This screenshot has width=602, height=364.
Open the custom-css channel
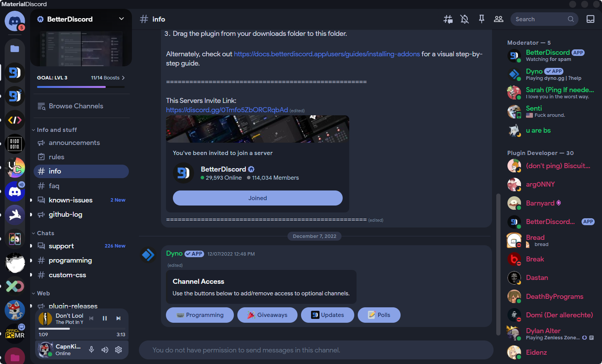click(81, 275)
